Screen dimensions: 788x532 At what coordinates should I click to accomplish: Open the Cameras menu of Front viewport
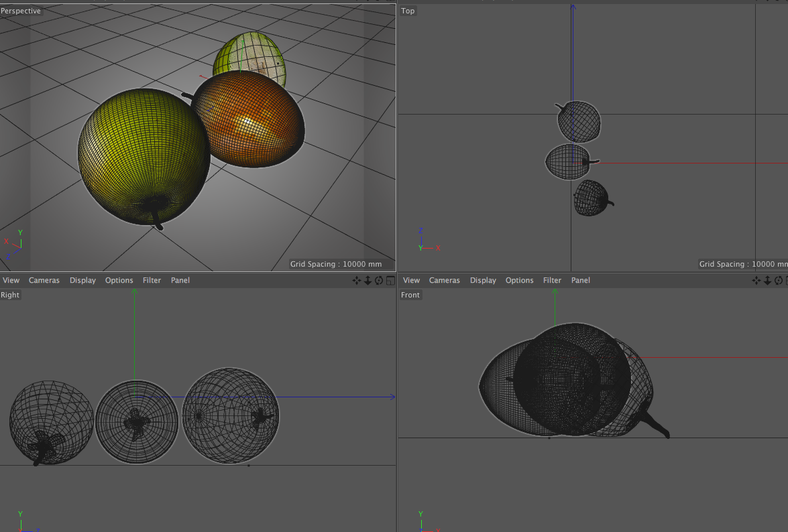pyautogui.click(x=444, y=281)
